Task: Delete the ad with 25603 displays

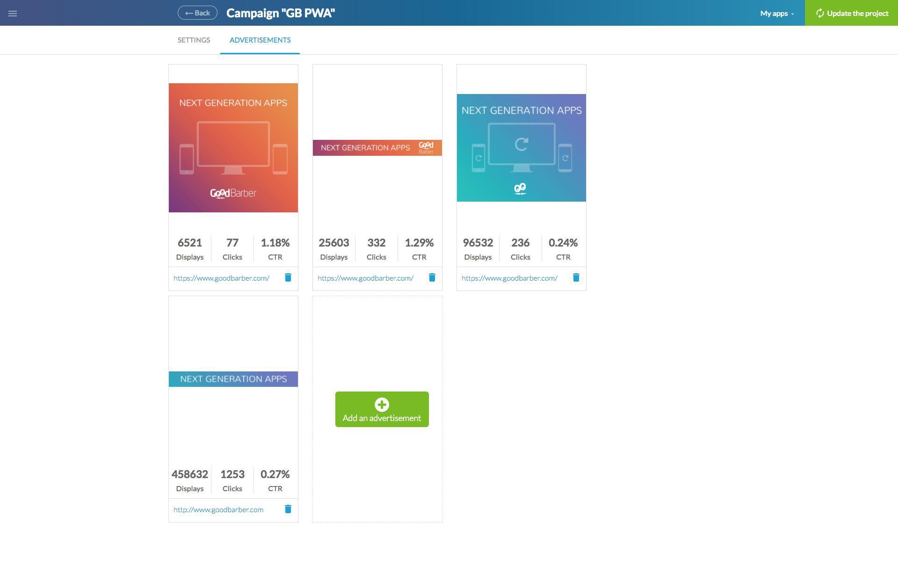Action: (x=432, y=278)
